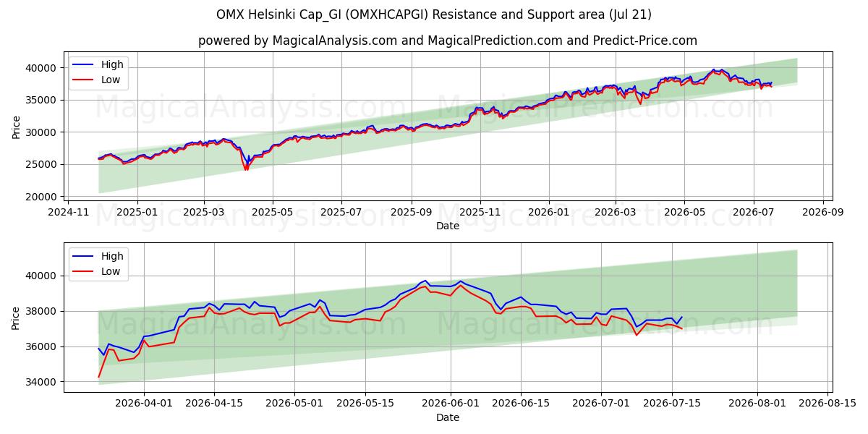Screen dimensions: 868x434
Task: Click the '2026-08-01' x-axis label
Action: point(757,404)
